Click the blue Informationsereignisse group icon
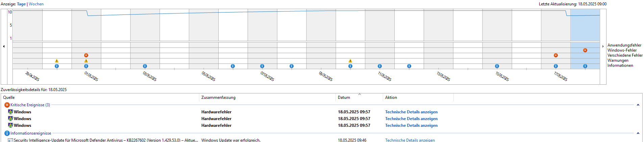This screenshot has height=142, width=644. (x=7, y=133)
